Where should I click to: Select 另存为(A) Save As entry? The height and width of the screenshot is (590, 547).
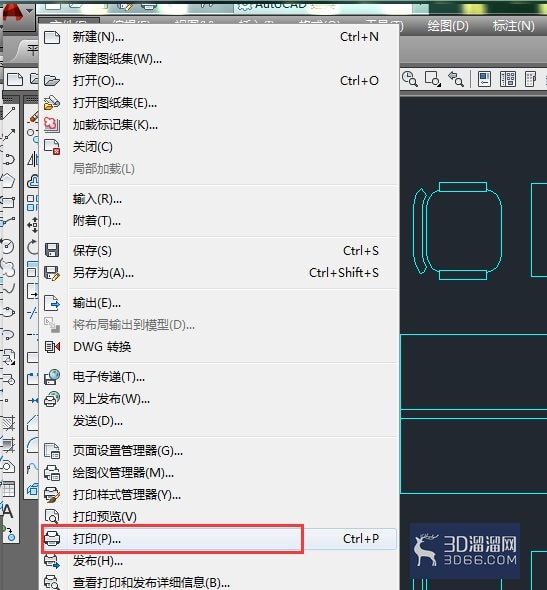click(219, 273)
